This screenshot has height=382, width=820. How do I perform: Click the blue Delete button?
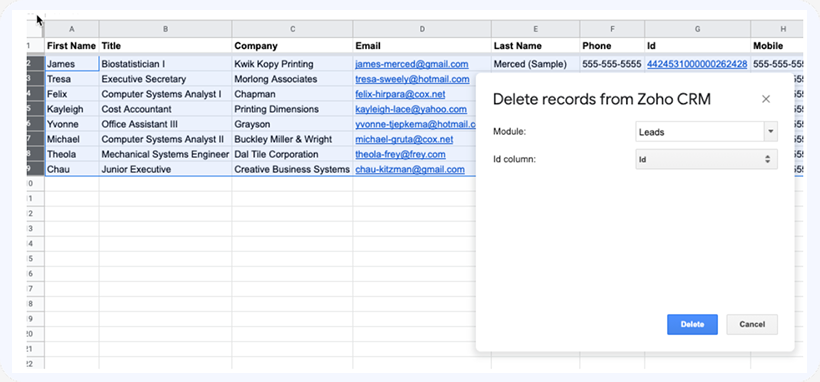[692, 324]
